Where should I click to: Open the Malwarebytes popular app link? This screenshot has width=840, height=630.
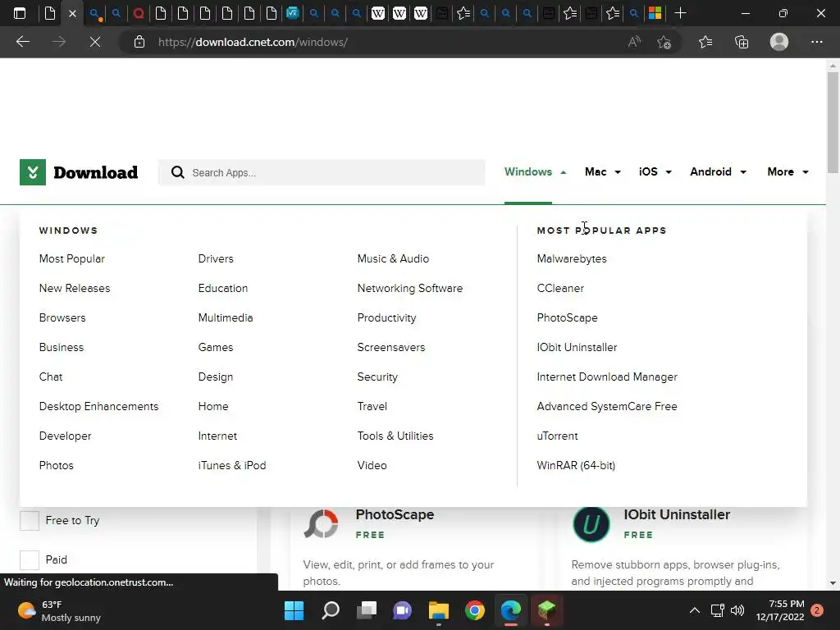572,258
